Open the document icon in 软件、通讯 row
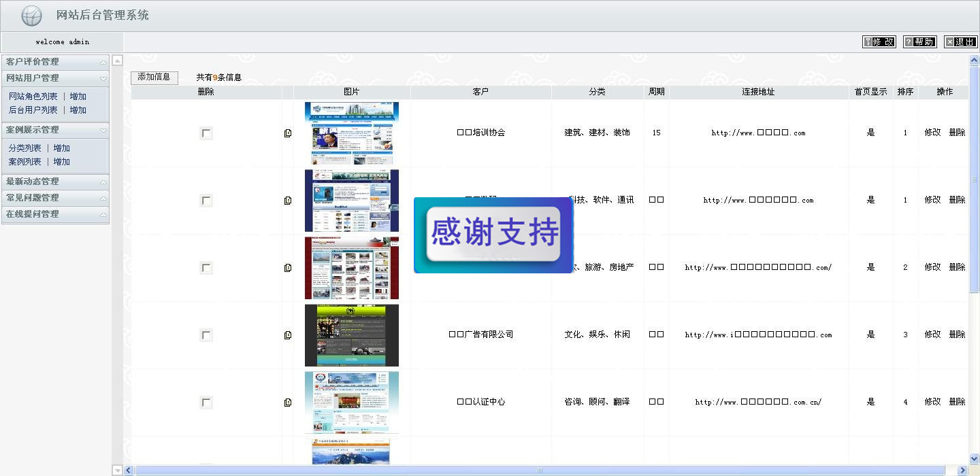 pyautogui.click(x=288, y=201)
